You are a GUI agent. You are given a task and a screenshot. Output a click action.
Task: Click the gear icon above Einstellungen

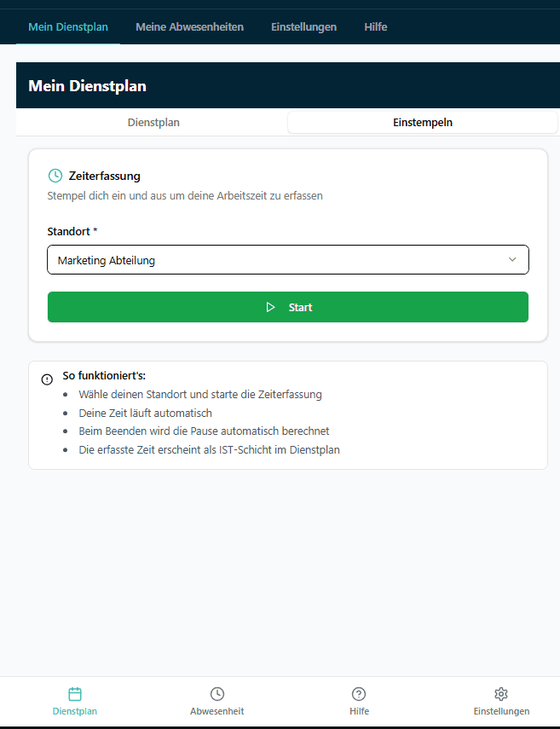tap(501, 693)
